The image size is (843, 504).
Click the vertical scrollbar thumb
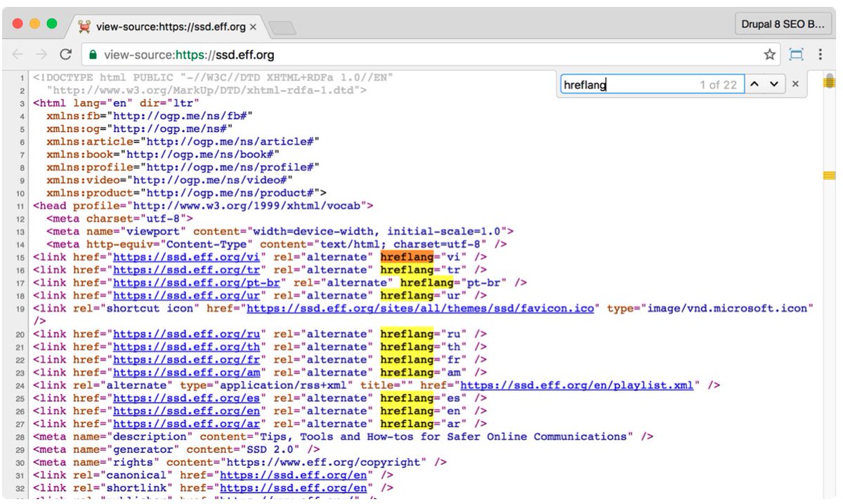click(x=829, y=81)
